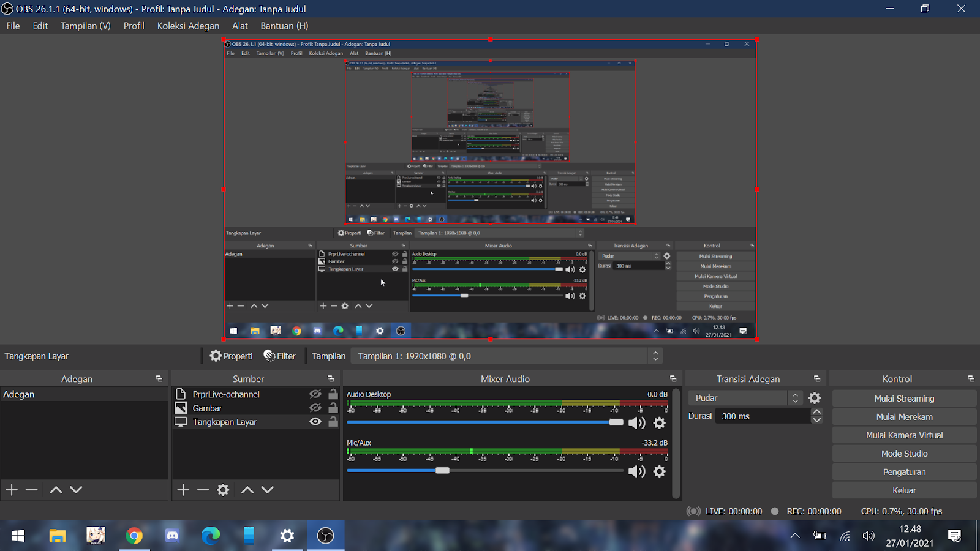Click Mulai Merekam button
Image resolution: width=980 pixels, height=551 pixels.
pos(904,417)
